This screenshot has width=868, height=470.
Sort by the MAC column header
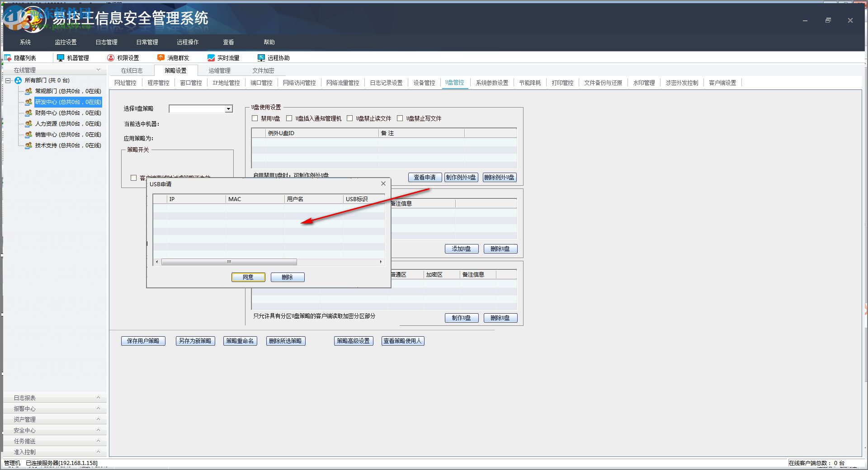(x=255, y=199)
